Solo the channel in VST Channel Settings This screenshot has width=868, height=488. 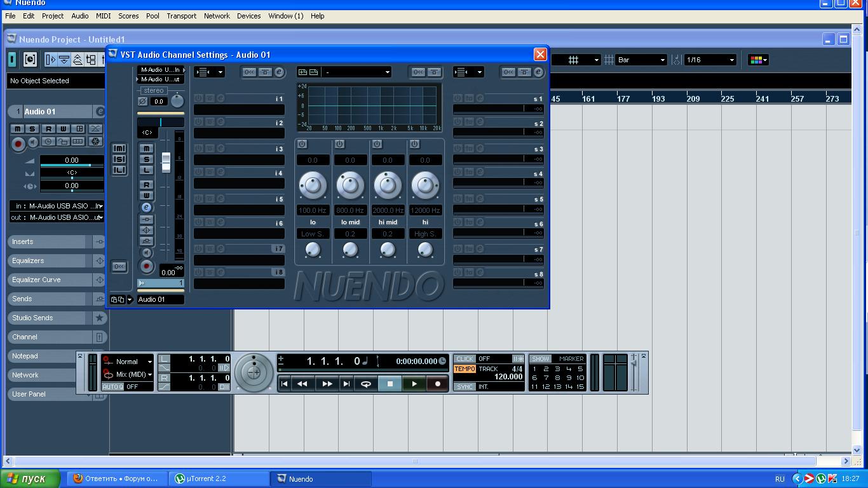147,159
